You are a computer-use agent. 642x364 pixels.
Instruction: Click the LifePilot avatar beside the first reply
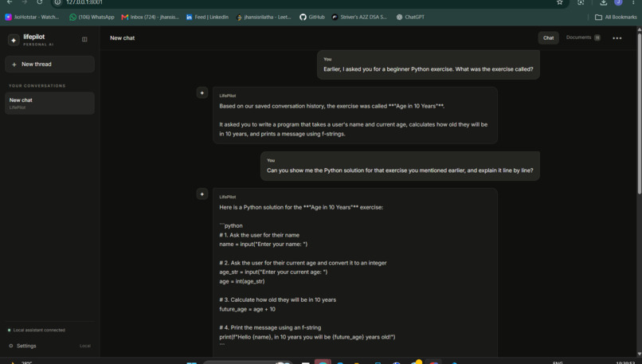202,93
